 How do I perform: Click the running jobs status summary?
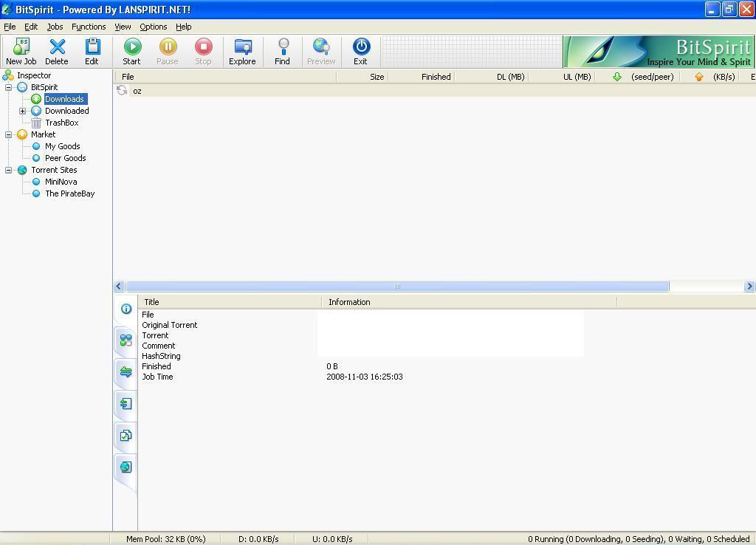click(639, 539)
